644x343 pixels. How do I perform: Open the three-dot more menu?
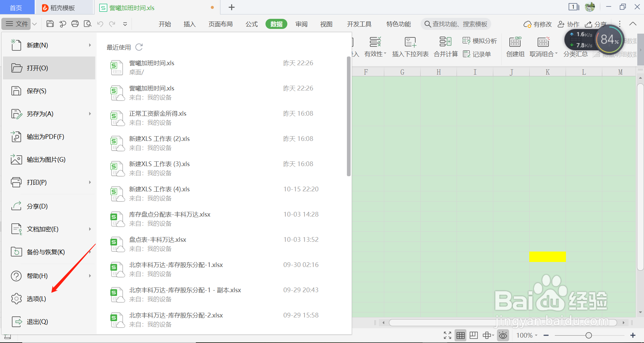[620, 24]
